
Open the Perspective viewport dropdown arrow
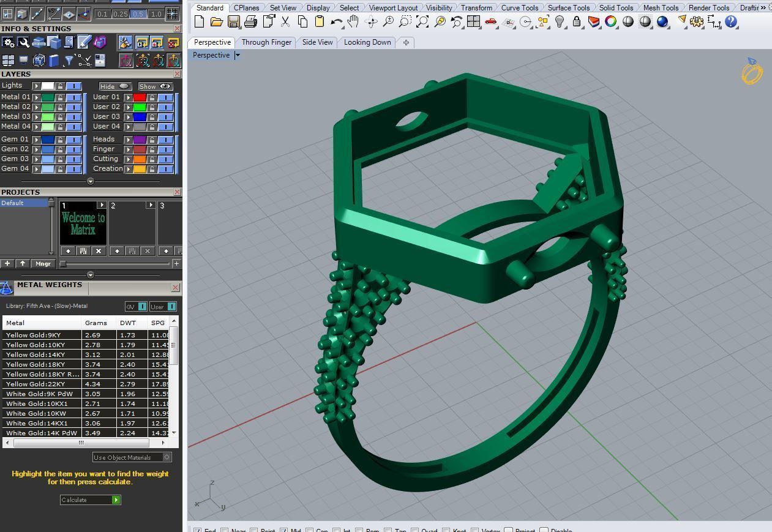[x=238, y=55]
